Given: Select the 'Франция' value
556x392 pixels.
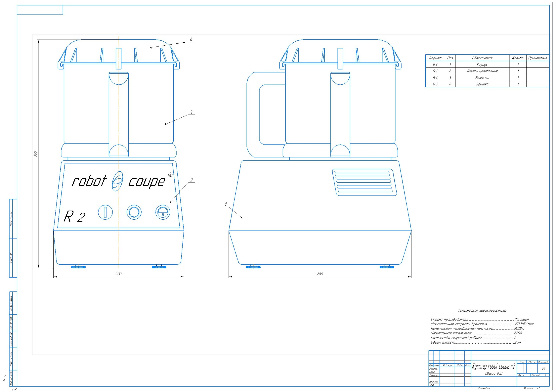Looking at the screenshot, I should coord(522,320).
